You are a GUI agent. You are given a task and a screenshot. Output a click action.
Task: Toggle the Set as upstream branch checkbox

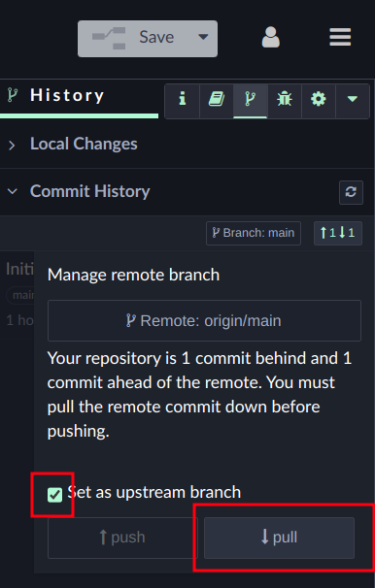point(54,495)
